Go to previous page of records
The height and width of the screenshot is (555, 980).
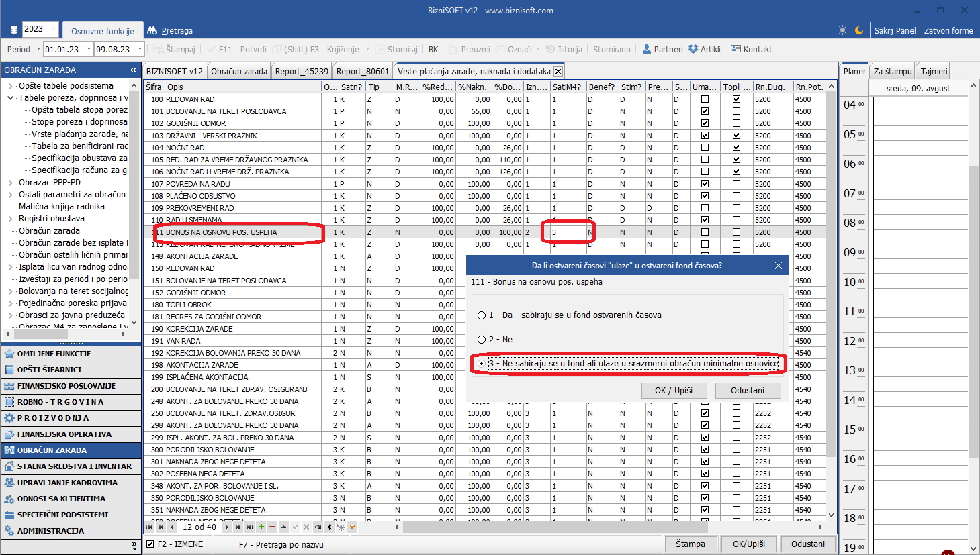pyautogui.click(x=161, y=527)
